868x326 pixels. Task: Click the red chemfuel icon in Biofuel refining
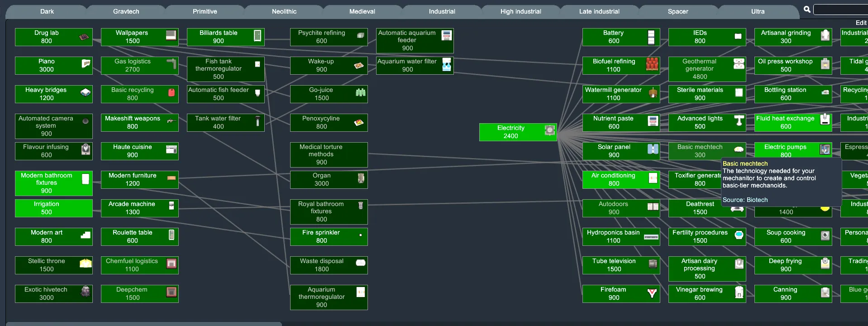[x=652, y=64]
